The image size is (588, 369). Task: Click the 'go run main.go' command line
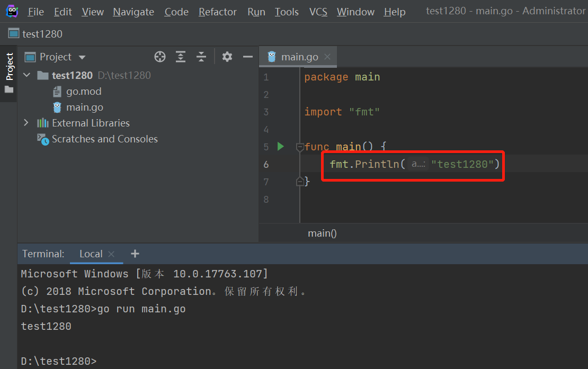pyautogui.click(x=141, y=309)
